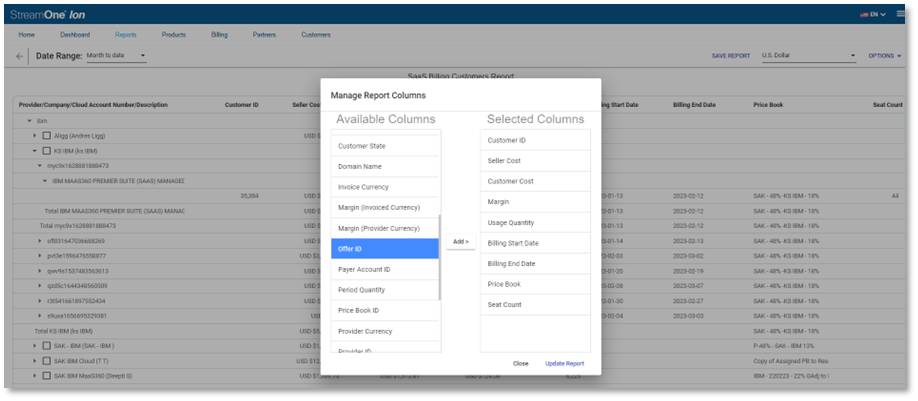Check the Aligg (Andres Ligg) checkbox

[47, 136]
